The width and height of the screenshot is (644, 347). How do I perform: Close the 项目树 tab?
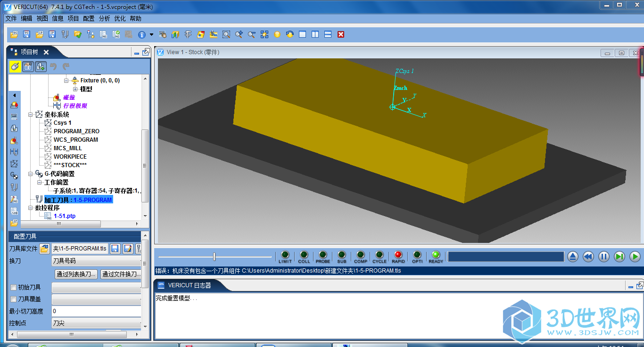point(46,52)
